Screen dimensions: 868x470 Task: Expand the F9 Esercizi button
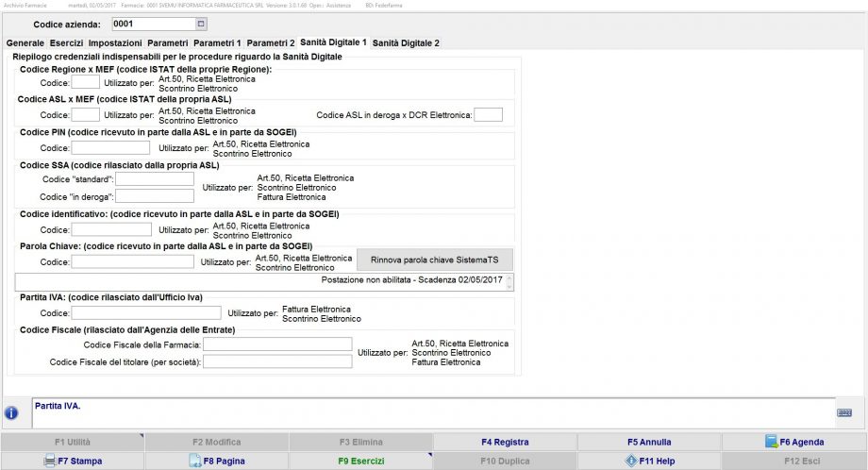pyautogui.click(x=361, y=461)
